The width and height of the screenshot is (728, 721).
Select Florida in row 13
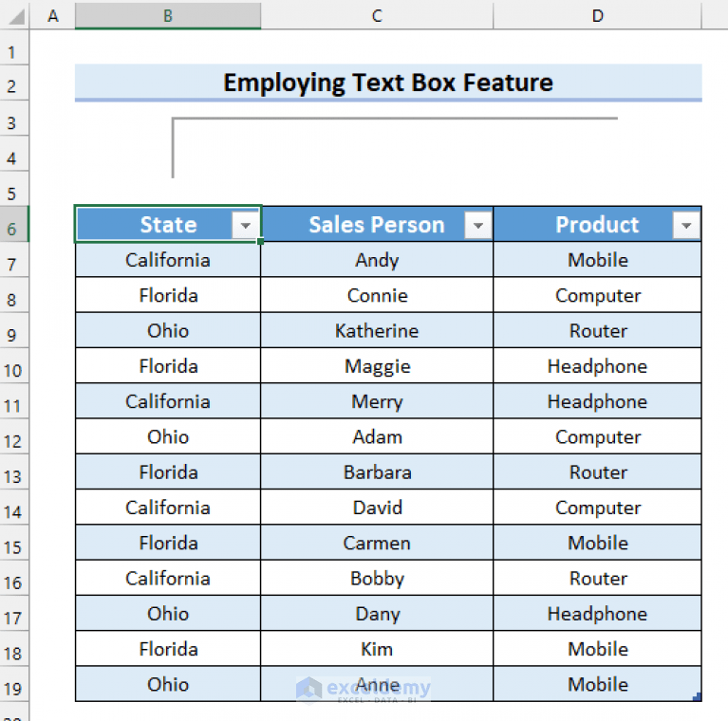point(168,472)
